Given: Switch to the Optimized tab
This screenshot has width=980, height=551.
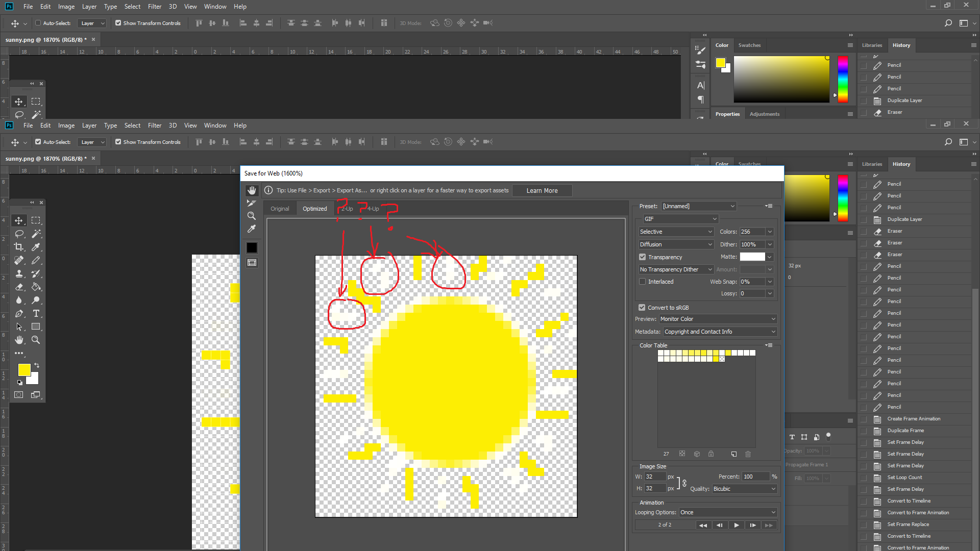Looking at the screenshot, I should coord(315,209).
